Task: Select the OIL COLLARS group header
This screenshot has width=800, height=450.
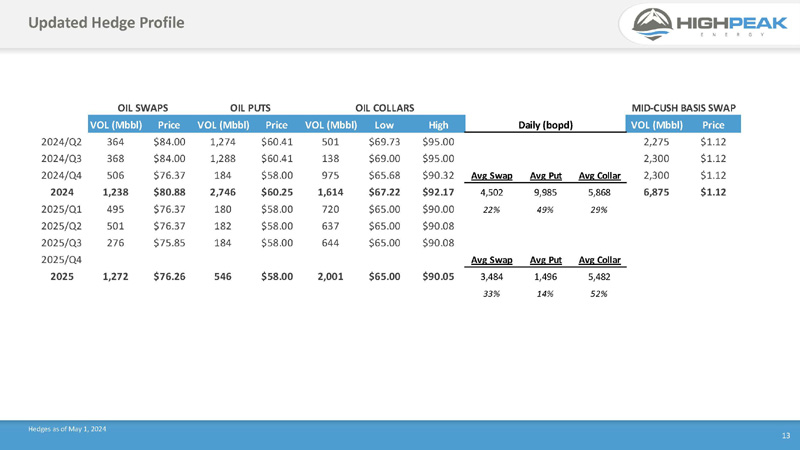Action: [385, 107]
